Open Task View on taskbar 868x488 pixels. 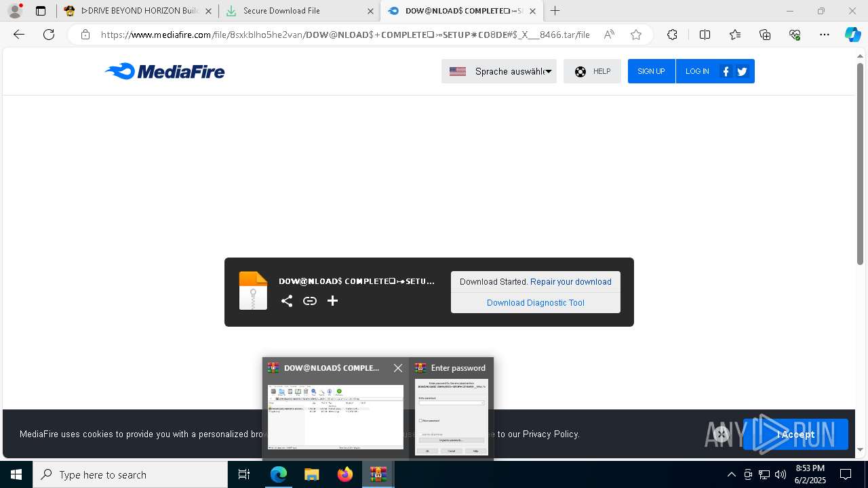tap(244, 474)
